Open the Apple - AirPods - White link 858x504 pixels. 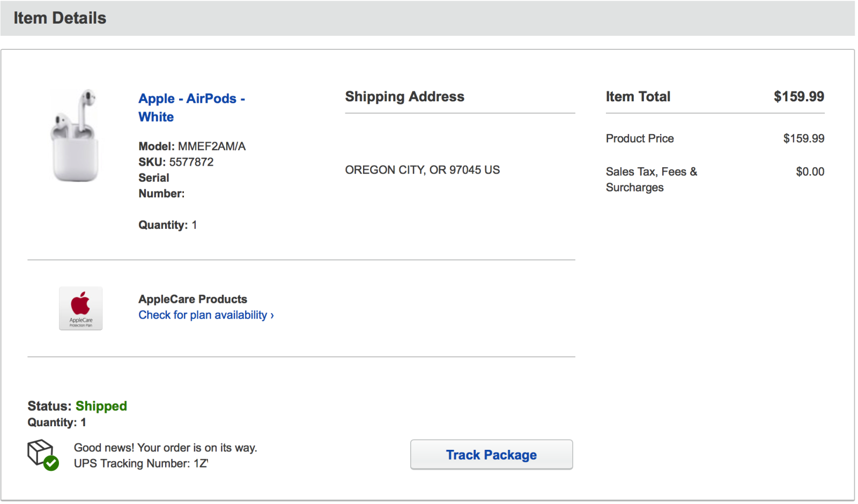(191, 107)
